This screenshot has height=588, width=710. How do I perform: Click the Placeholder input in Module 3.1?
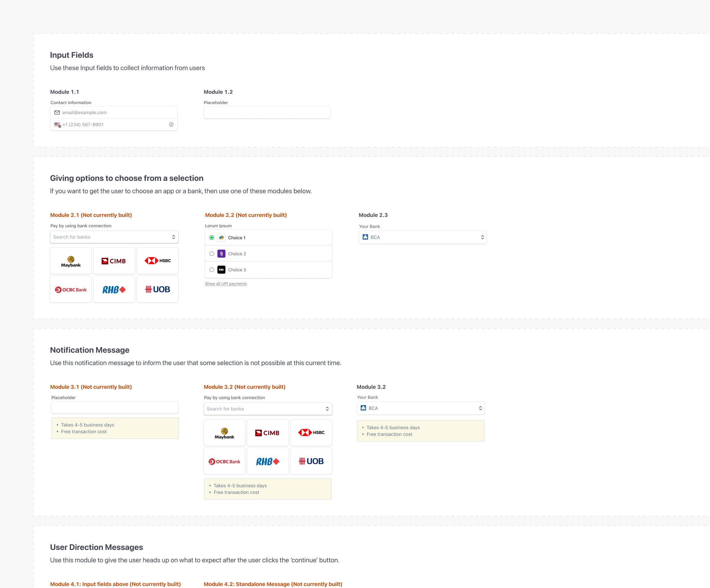pos(115,407)
